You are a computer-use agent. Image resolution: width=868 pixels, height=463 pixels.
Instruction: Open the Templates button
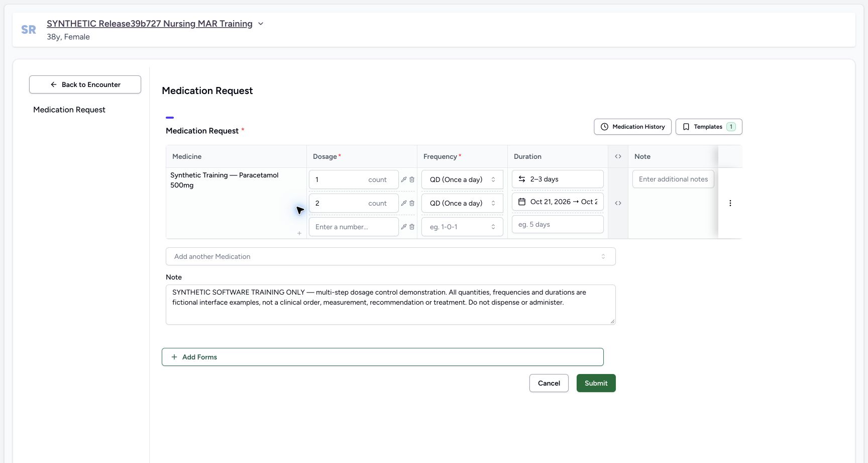coord(709,127)
